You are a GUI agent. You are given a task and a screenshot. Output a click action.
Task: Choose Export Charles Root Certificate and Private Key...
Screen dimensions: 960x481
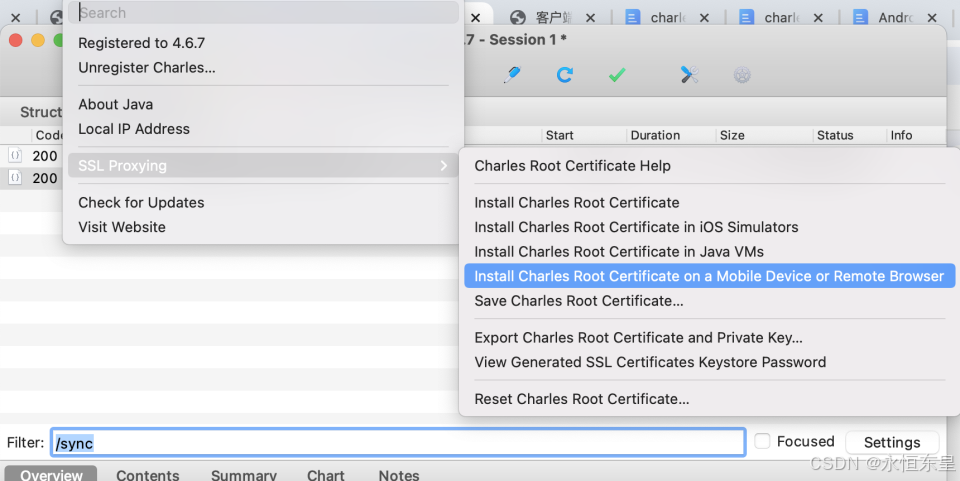click(x=638, y=337)
